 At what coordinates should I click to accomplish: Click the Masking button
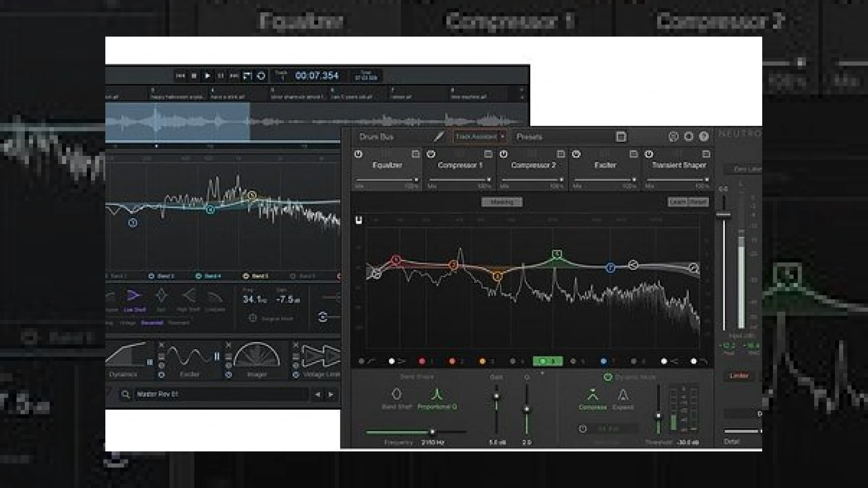point(502,202)
